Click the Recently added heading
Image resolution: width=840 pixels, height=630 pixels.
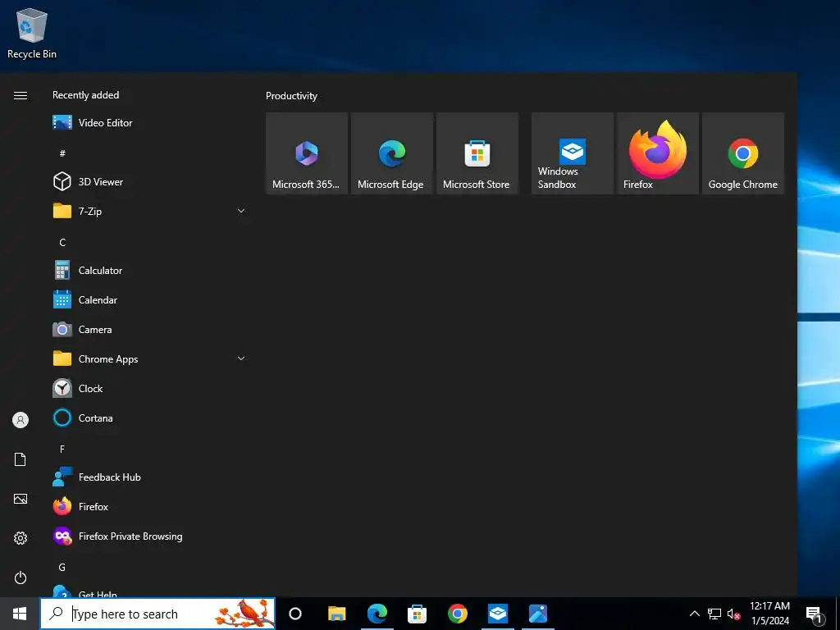pos(85,95)
